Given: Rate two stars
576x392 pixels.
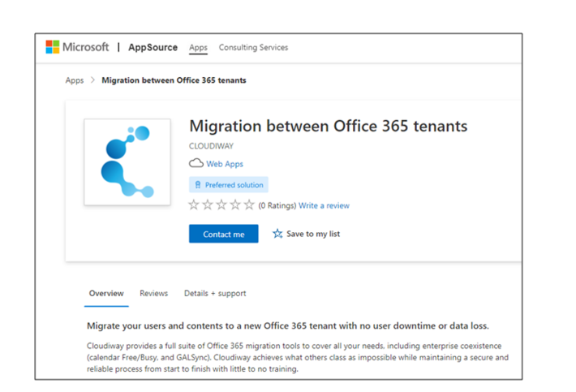Looking at the screenshot, I should tap(208, 205).
